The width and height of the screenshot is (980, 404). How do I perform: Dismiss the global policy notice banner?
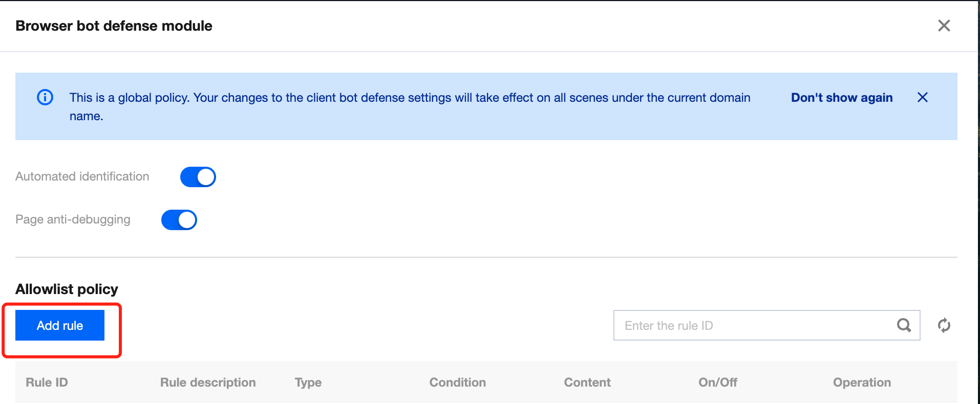[922, 97]
